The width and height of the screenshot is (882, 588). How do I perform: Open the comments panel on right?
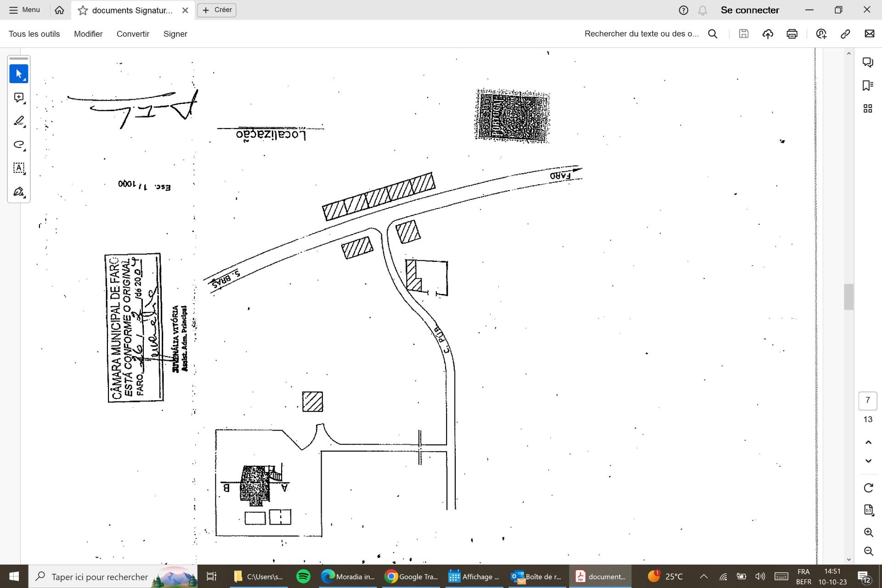tap(867, 62)
